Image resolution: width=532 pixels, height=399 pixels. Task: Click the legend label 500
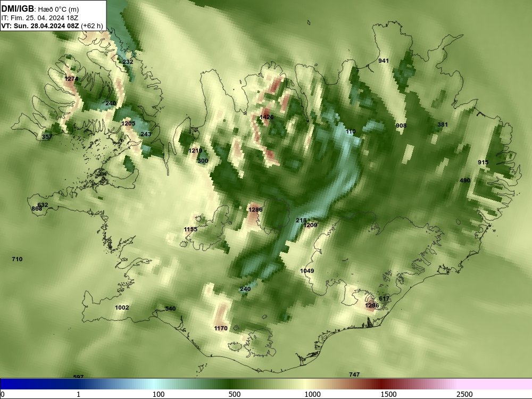click(x=235, y=394)
